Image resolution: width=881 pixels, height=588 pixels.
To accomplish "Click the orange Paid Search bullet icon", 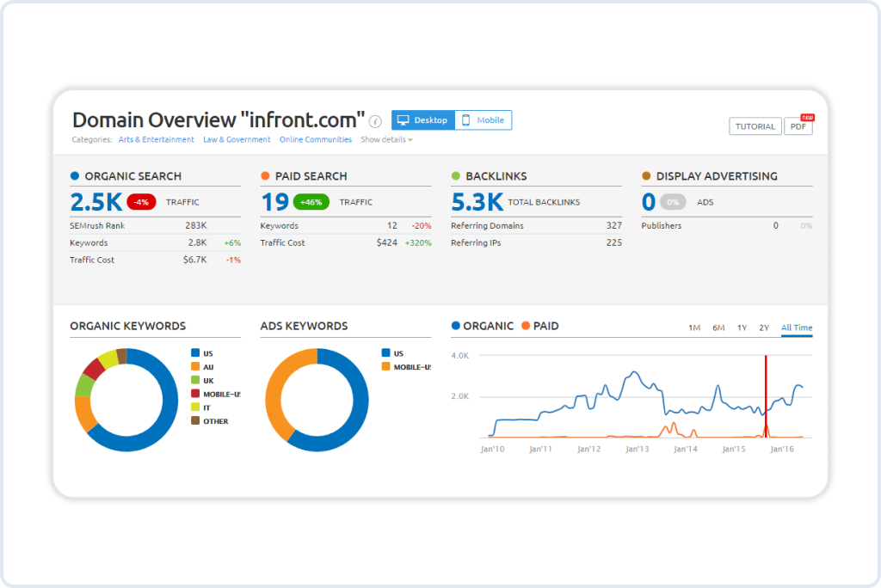I will tap(265, 175).
